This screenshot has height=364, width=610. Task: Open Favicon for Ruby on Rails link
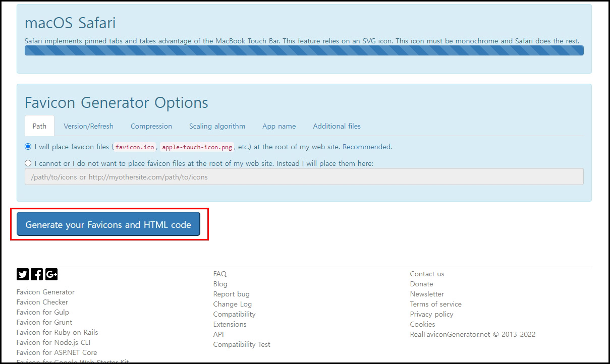[58, 332]
